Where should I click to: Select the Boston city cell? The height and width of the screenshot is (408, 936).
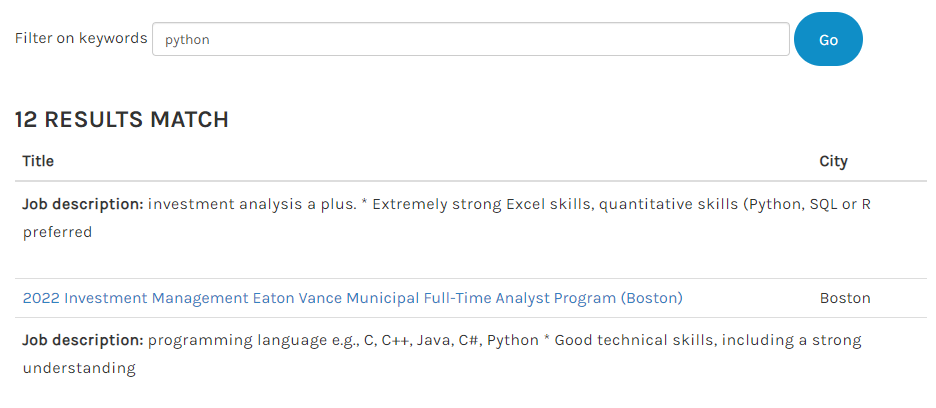[845, 298]
